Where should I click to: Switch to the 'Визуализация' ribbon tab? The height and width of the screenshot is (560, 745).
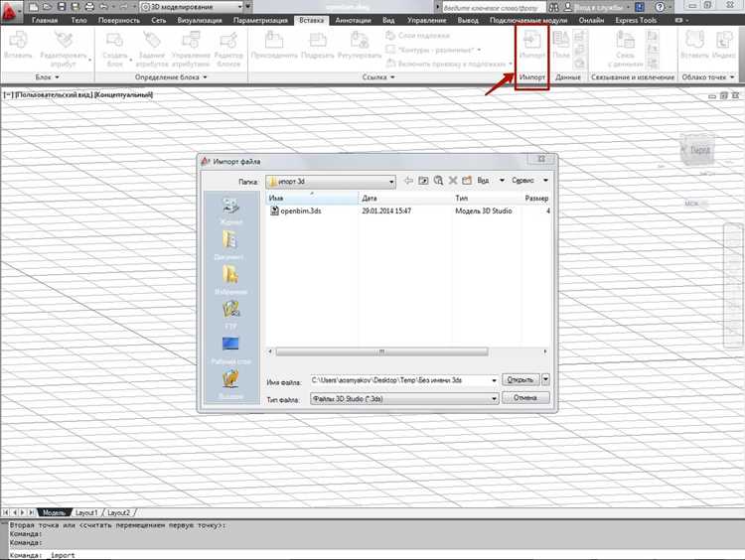(200, 20)
